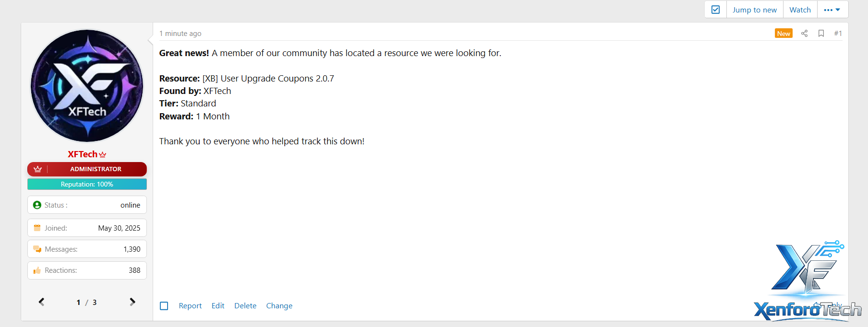Click the thumbs-up icon next to Reactions
The width and height of the screenshot is (868, 327).
coord(37,270)
